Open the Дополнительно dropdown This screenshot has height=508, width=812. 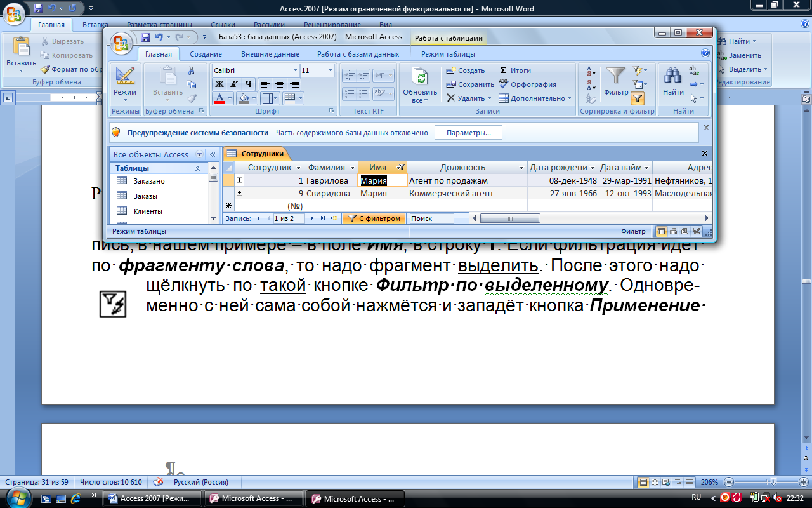point(535,98)
